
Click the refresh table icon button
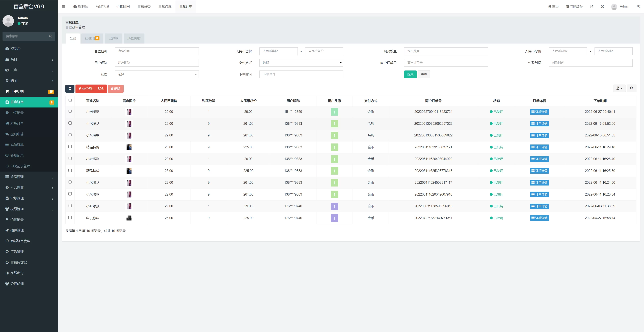tap(70, 89)
